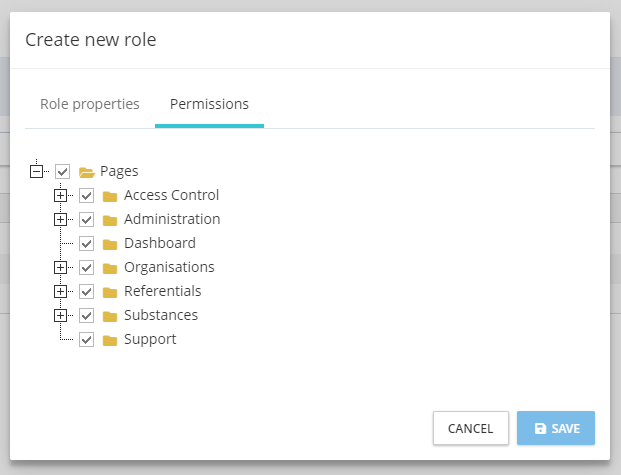The width and height of the screenshot is (621, 475).
Task: Uncheck the Pages root checkbox
Action: 62,172
